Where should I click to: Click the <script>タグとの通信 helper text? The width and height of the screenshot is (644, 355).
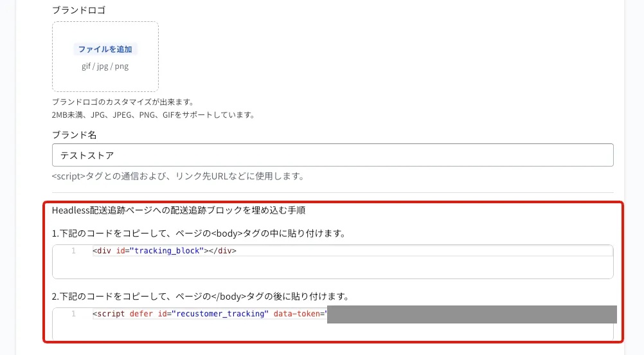pyautogui.click(x=178, y=176)
